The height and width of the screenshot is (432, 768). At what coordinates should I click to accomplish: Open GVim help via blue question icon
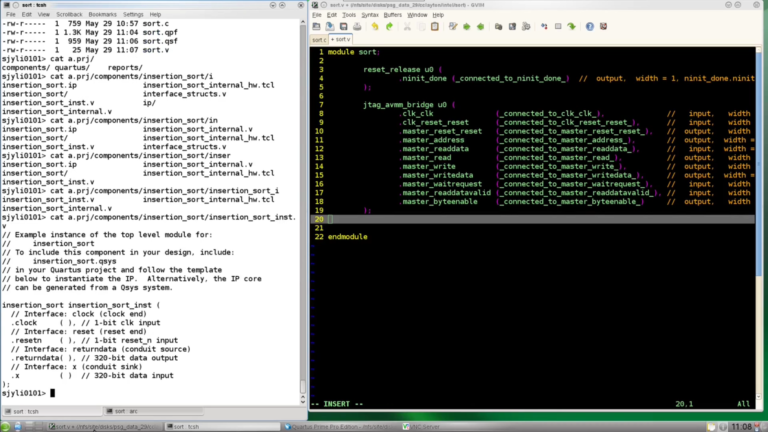click(x=590, y=26)
